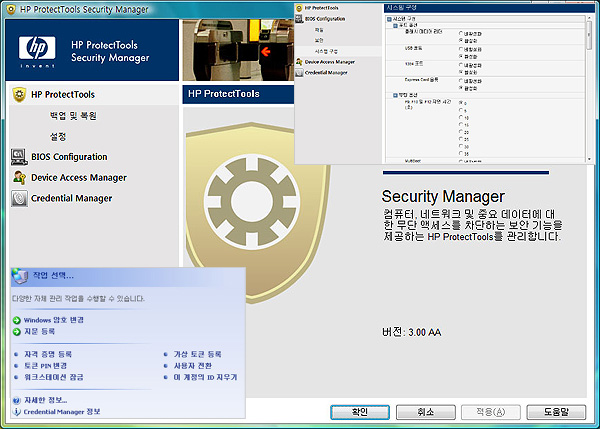Screen dimensions: 600x429
Task: Click the question icon beside 자세한 정보
Action: (x=16, y=401)
